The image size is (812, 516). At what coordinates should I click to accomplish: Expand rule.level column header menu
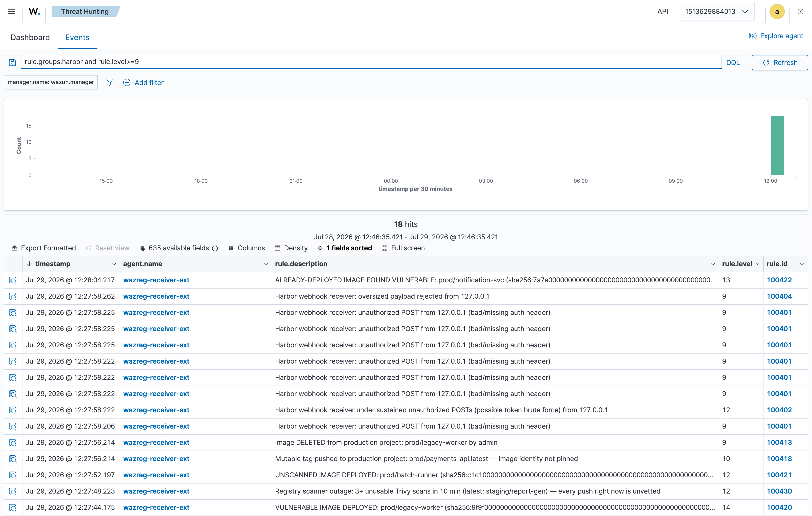(x=757, y=264)
